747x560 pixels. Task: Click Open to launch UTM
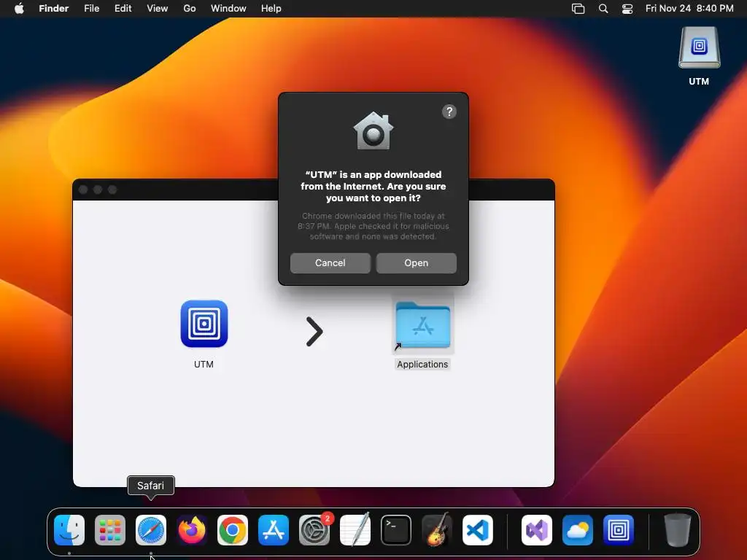417,262
